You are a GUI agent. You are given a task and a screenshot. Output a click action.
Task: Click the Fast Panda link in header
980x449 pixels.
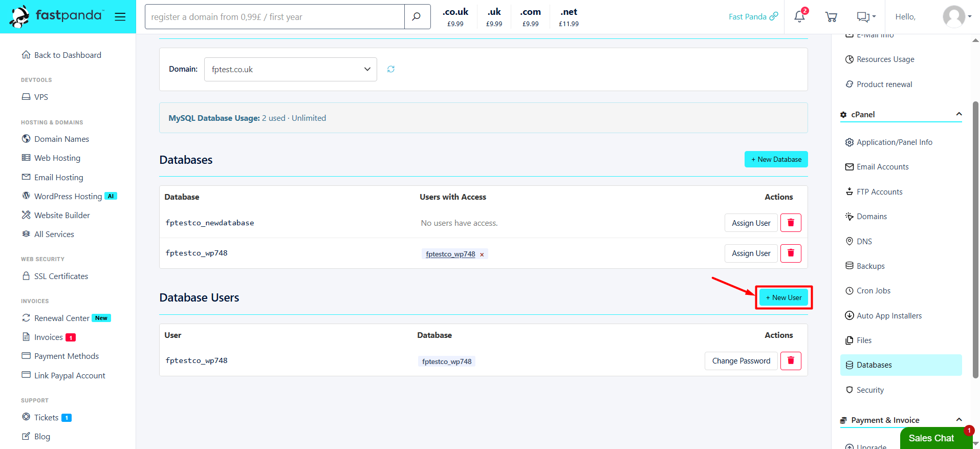click(x=753, y=17)
